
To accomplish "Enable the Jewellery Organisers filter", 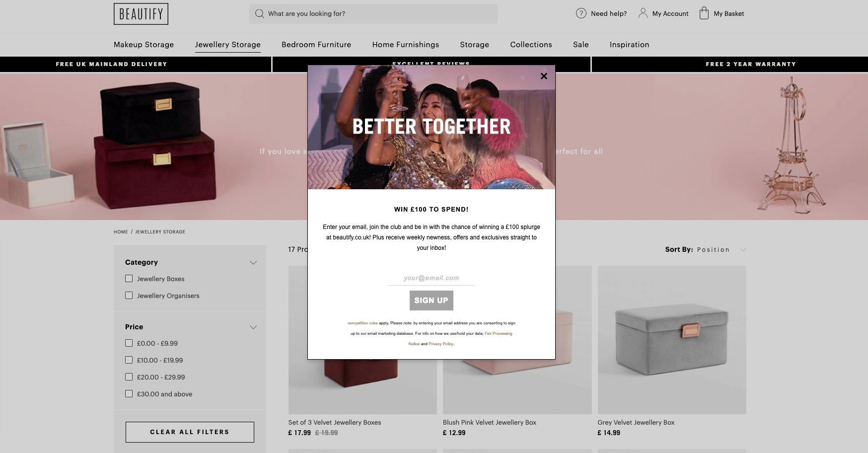I will tap(129, 296).
